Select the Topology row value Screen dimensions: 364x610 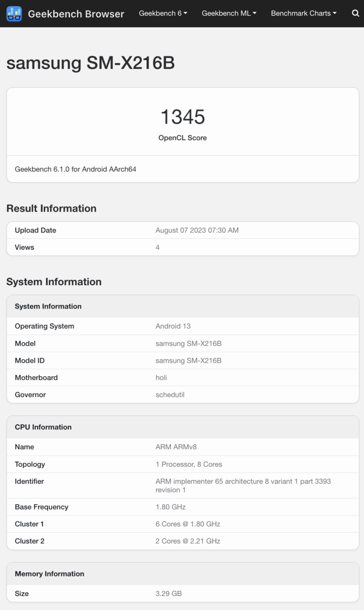click(189, 464)
